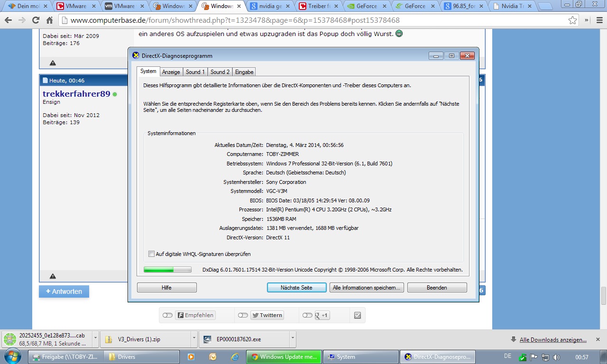Expand options for EP0000187620.exe download
The width and height of the screenshot is (607, 364).
click(293, 339)
